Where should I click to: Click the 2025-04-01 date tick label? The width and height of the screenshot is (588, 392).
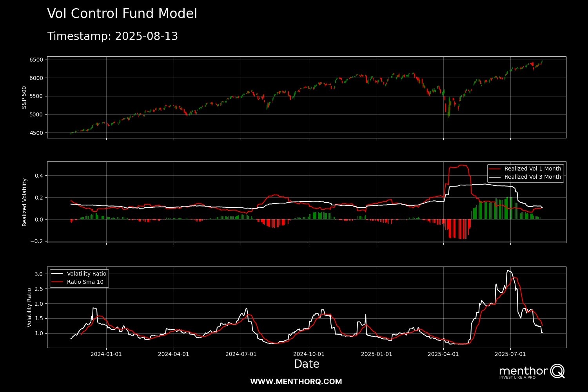[x=443, y=354]
